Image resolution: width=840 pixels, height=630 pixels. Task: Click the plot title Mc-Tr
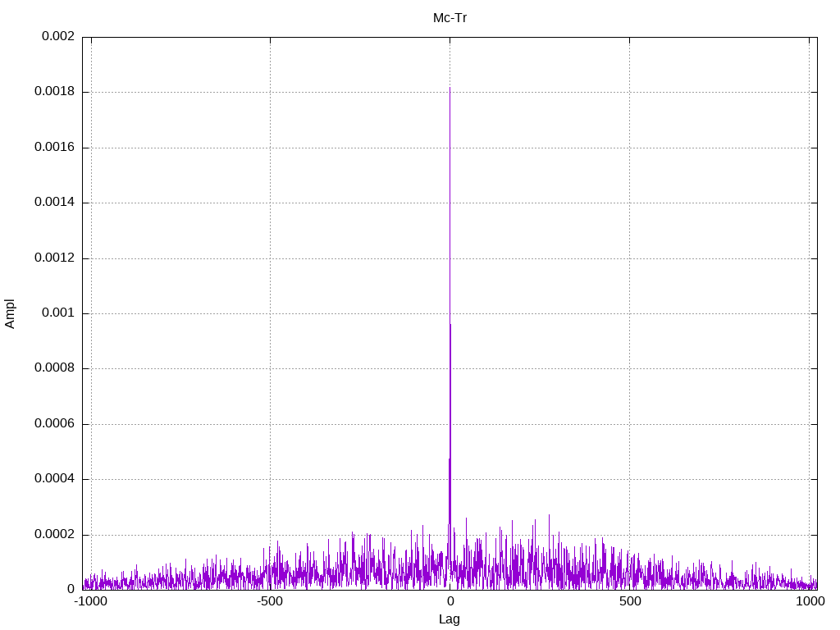click(450, 17)
